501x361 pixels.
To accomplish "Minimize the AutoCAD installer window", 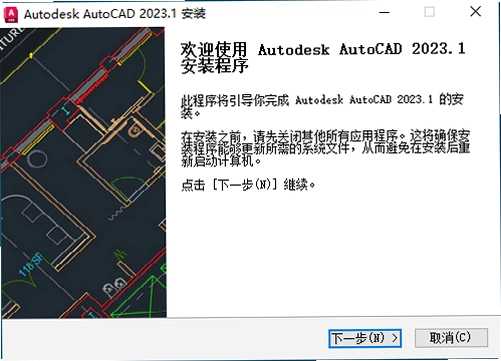I will (384, 13).
